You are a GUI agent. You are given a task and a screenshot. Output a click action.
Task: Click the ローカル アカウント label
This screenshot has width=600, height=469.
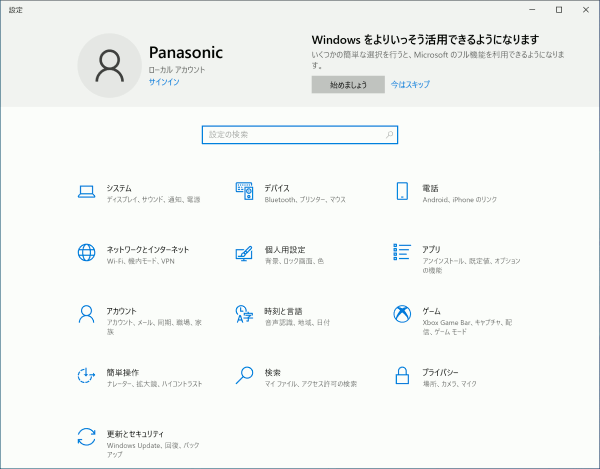177,70
